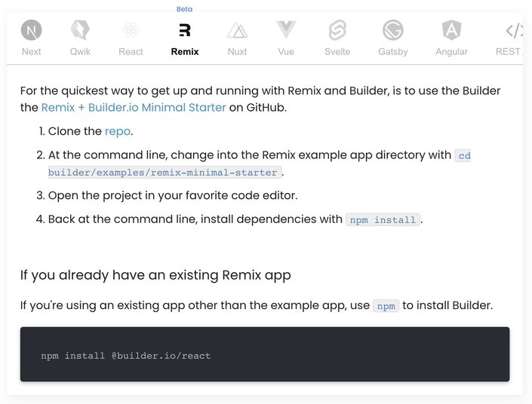Viewport: 532px width, 404px height.
Task: Pick the React atom icon
Action: click(131, 30)
